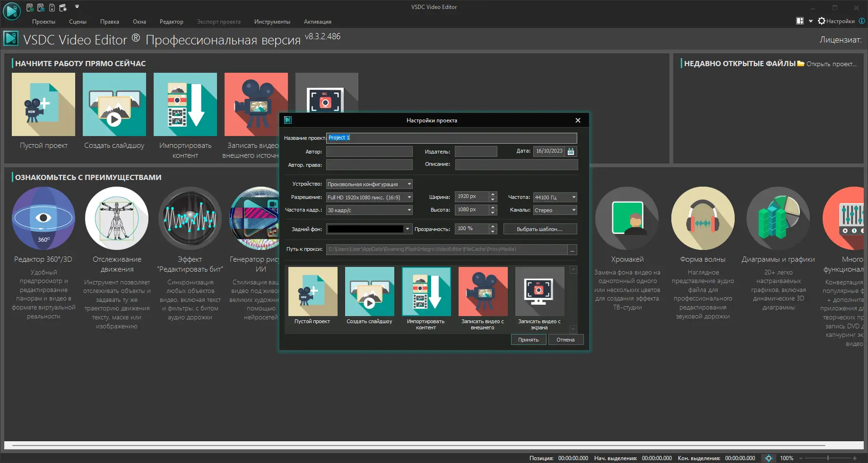This screenshot has height=463, width=868.
Task: Click the Автор. права input field
Action: [369, 164]
